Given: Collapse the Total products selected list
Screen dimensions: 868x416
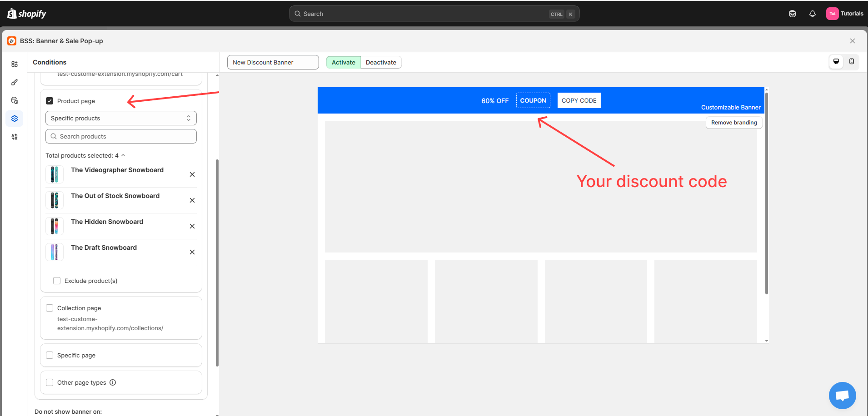Looking at the screenshot, I should coord(123,155).
